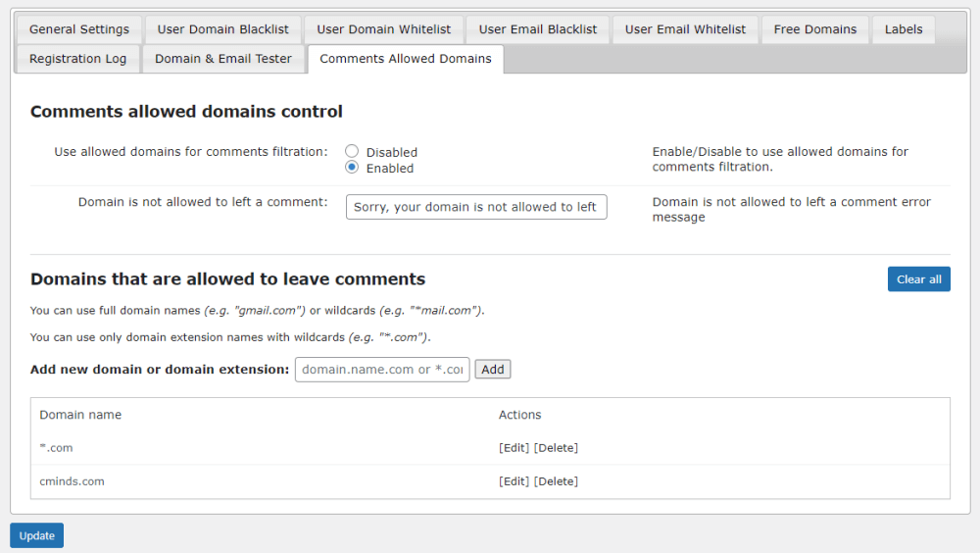This screenshot has height=553, width=980.
Task: Switch to User Domain Blacklist tab
Action: pos(222,29)
